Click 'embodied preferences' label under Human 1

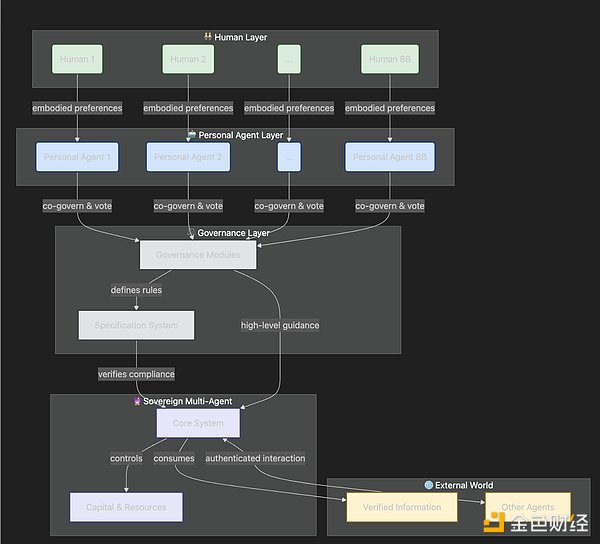pos(77,108)
